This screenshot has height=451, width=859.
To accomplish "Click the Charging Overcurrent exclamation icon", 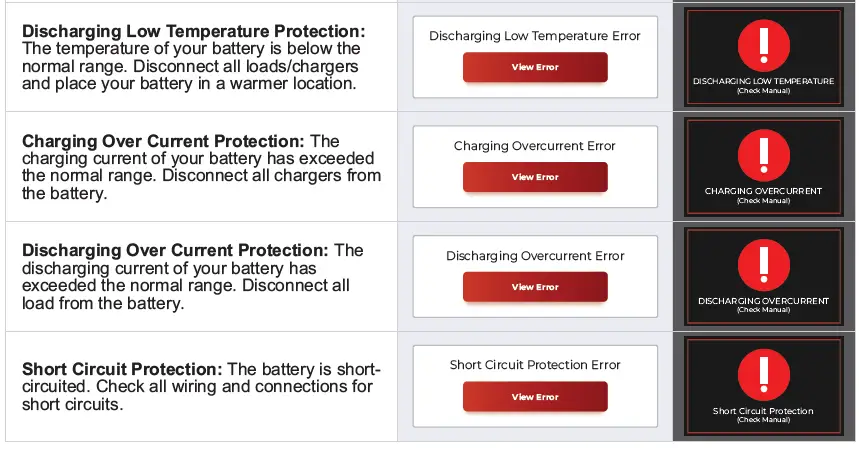I will 763,157.
